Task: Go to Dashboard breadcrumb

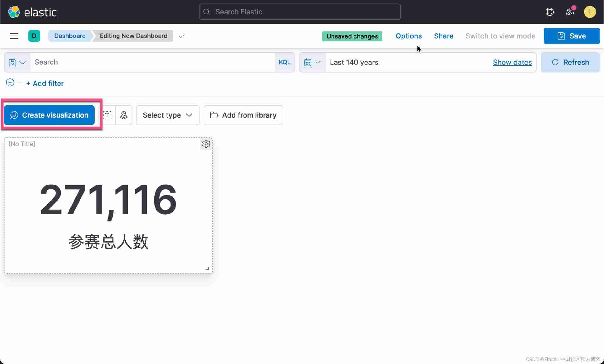Action: point(70,36)
